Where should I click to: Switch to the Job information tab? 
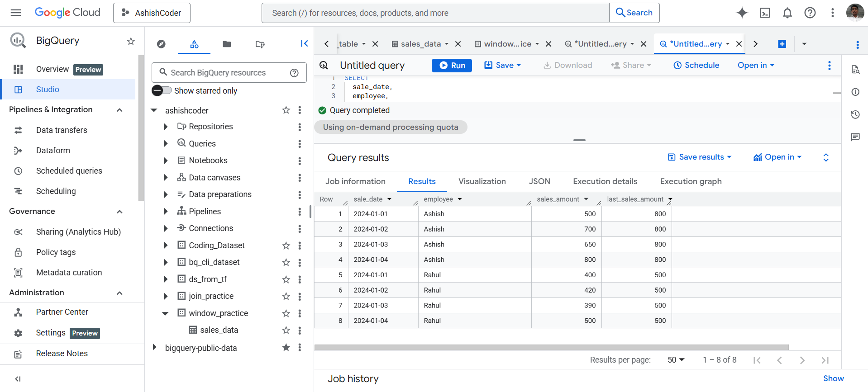(x=355, y=181)
